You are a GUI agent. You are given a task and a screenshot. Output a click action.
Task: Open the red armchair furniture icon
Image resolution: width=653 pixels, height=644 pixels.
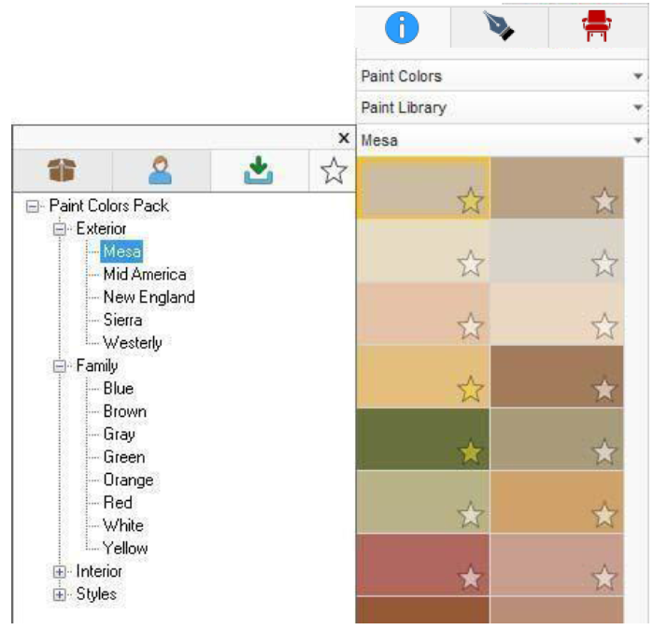click(x=596, y=26)
